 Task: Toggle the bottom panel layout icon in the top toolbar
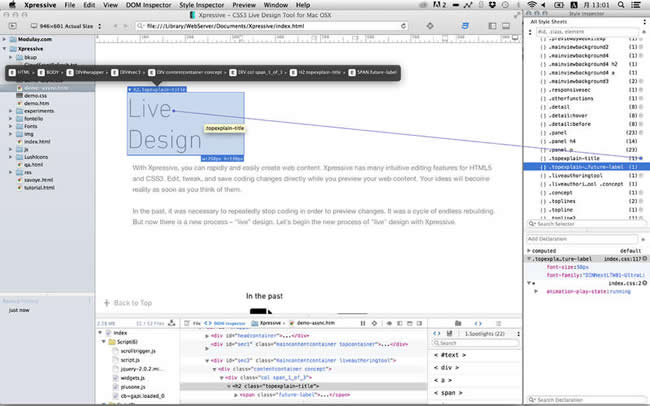[x=506, y=26]
